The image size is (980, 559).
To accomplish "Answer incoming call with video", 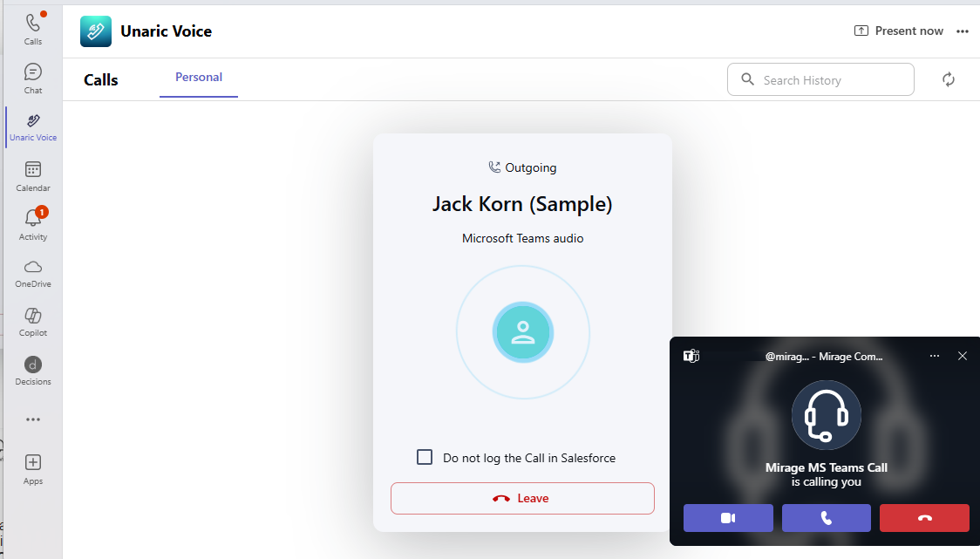I will coord(728,518).
